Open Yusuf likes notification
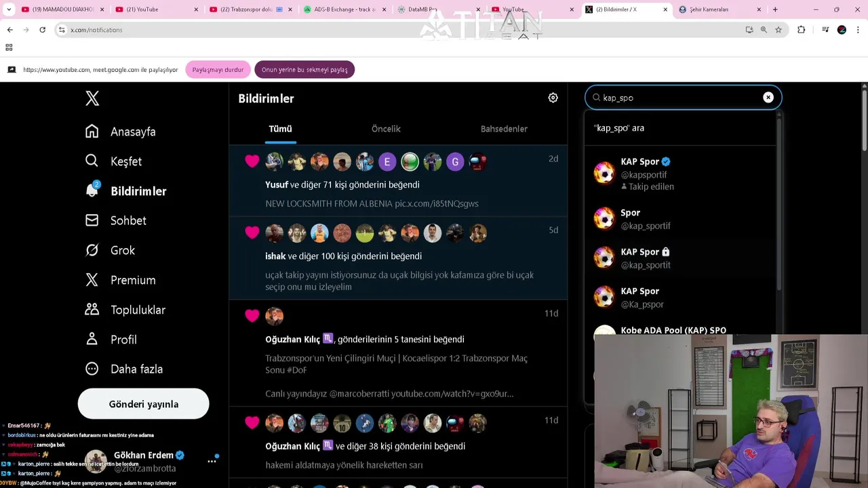Image resolution: width=868 pixels, height=488 pixels. pos(398,181)
